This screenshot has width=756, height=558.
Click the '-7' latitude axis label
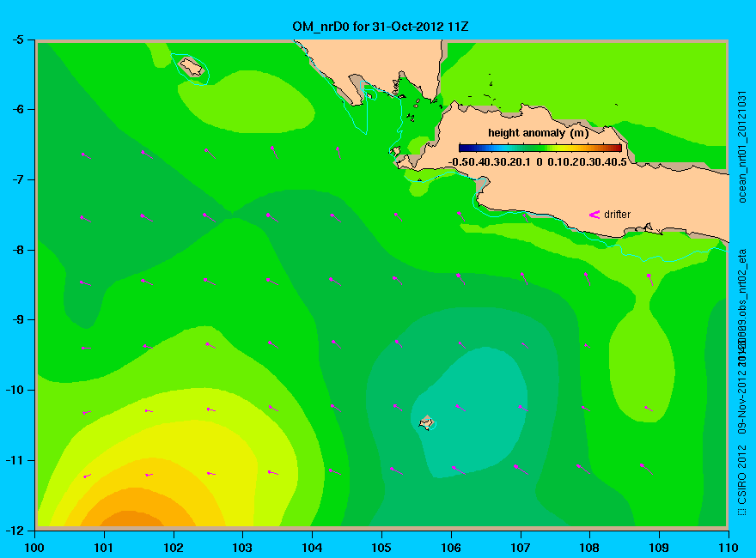click(18, 179)
